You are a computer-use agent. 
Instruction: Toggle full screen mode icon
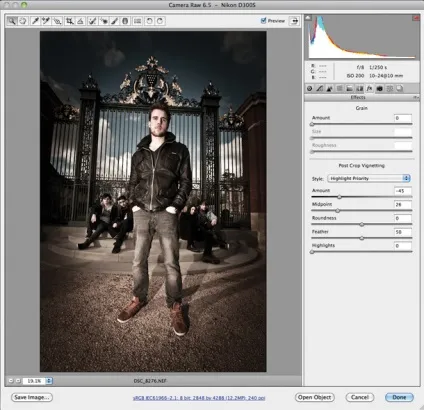[294, 21]
